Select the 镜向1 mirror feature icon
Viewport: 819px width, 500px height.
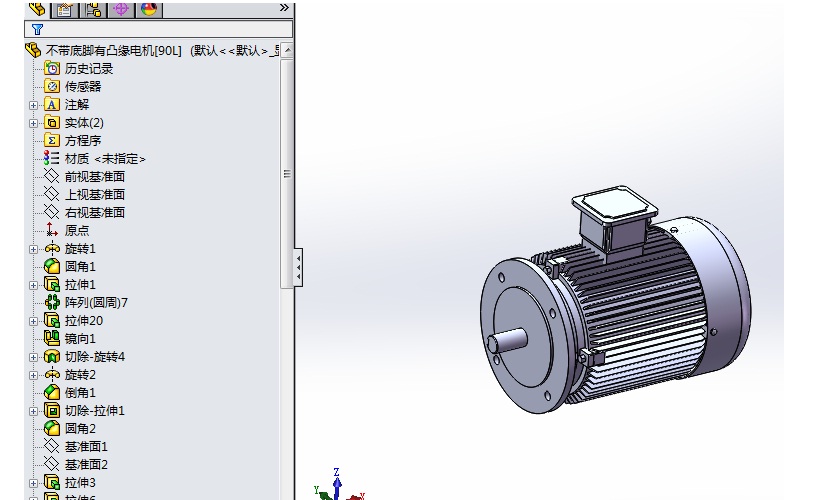tap(52, 339)
